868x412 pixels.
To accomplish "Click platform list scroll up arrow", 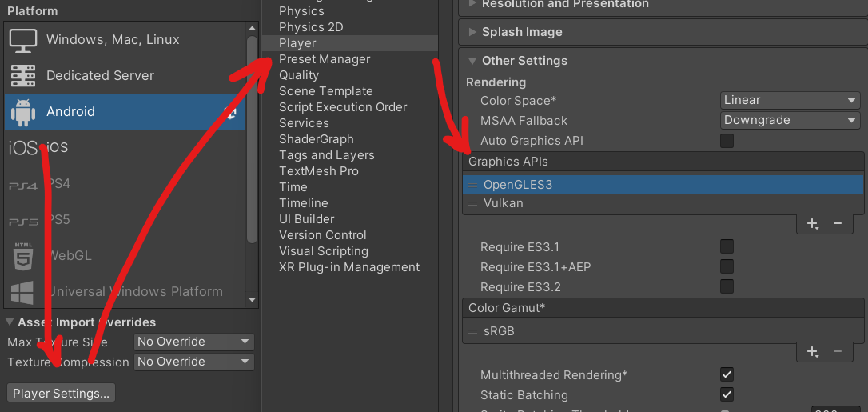I will [x=252, y=28].
